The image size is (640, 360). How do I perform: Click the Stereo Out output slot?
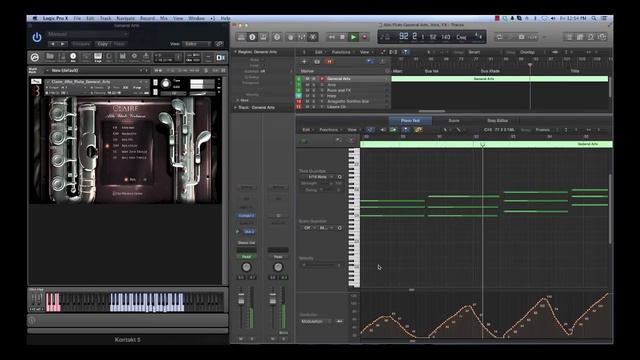pos(246,243)
